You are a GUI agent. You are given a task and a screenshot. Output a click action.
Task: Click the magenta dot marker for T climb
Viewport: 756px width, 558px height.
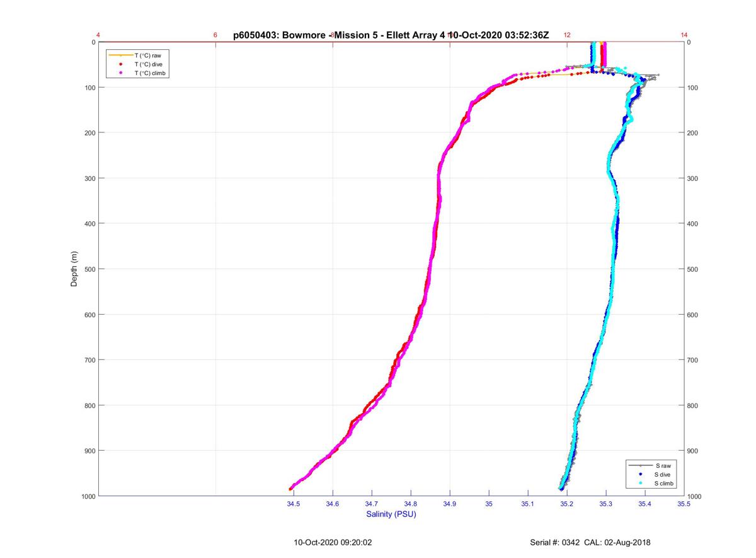[x=120, y=73]
